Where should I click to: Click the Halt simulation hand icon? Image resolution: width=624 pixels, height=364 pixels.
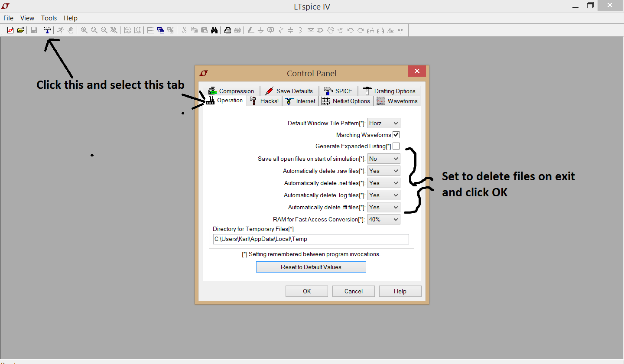tap(70, 30)
